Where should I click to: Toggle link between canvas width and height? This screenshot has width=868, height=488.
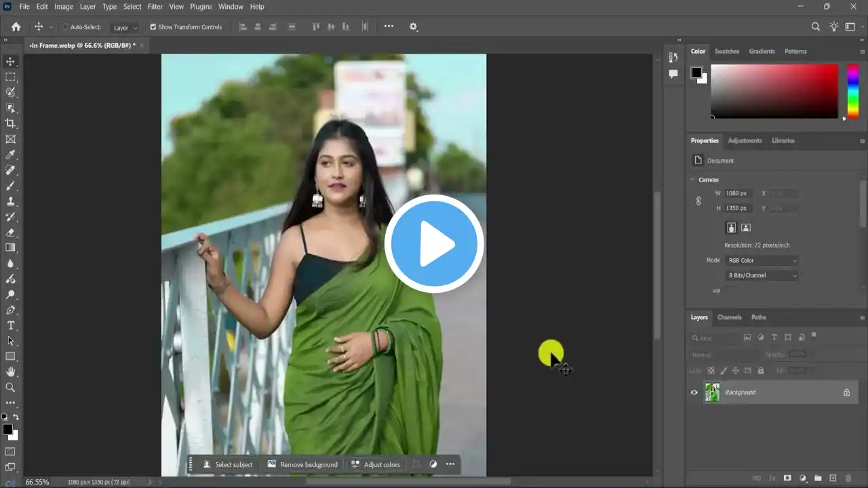click(698, 201)
